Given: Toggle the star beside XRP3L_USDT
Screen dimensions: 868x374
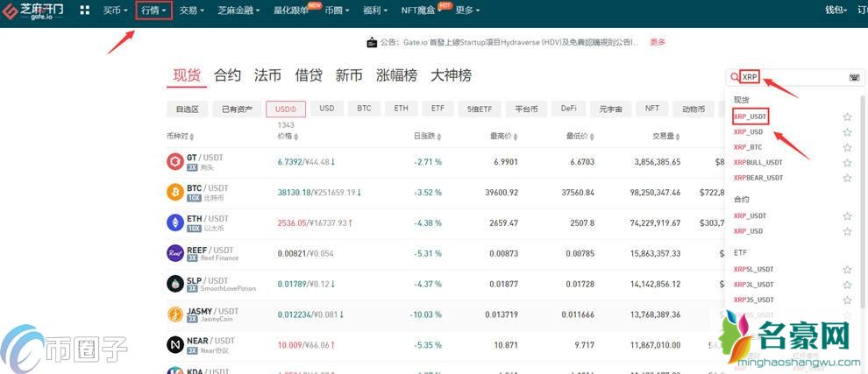Looking at the screenshot, I should pyautogui.click(x=847, y=285).
